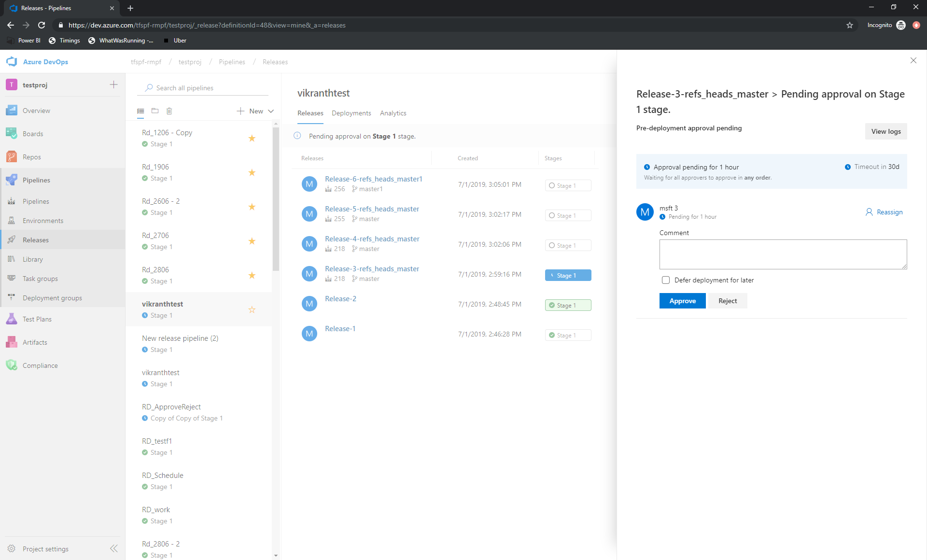
Task: Click the Release-3-refs_heads_master link
Action: (371, 268)
